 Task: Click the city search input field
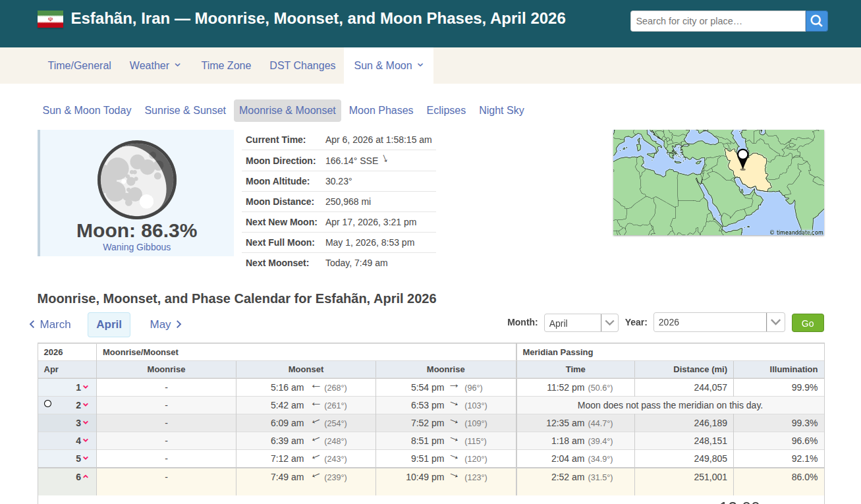click(x=717, y=21)
